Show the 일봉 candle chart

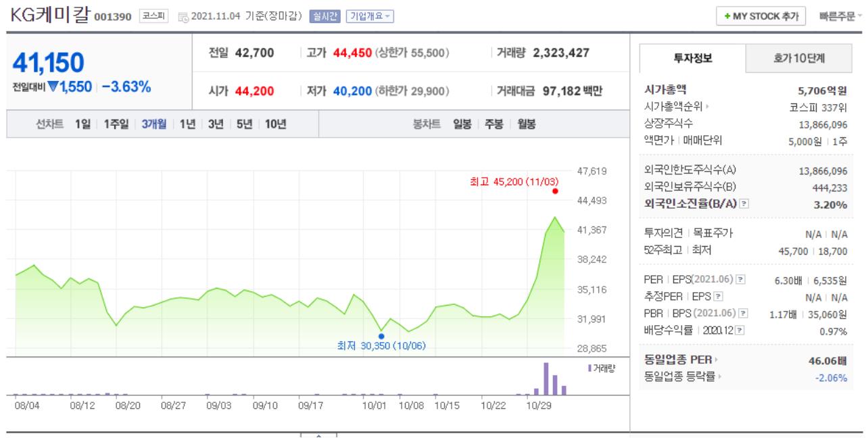(x=462, y=124)
